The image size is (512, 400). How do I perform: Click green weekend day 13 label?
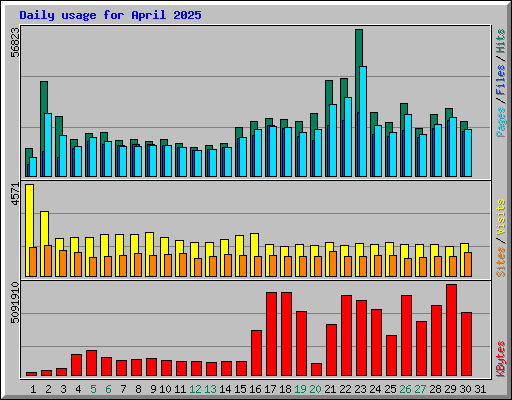(x=210, y=389)
